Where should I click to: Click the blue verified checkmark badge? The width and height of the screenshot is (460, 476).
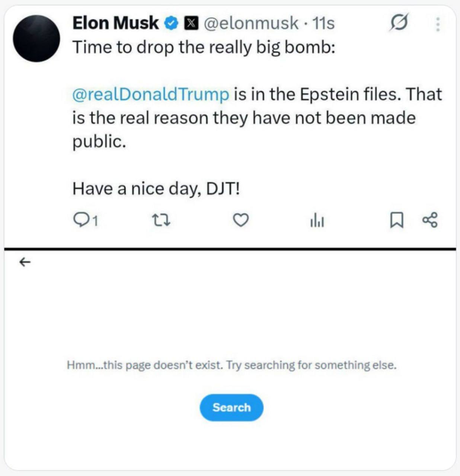171,23
